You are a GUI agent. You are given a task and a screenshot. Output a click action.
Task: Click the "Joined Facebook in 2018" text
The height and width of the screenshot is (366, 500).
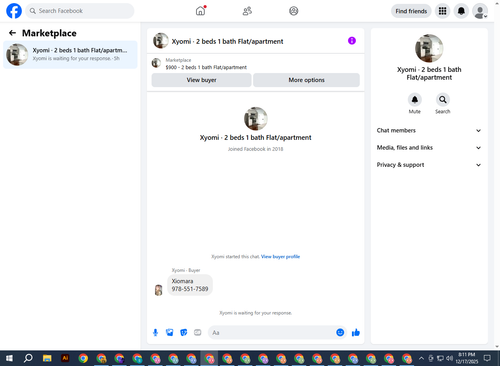pos(256,149)
